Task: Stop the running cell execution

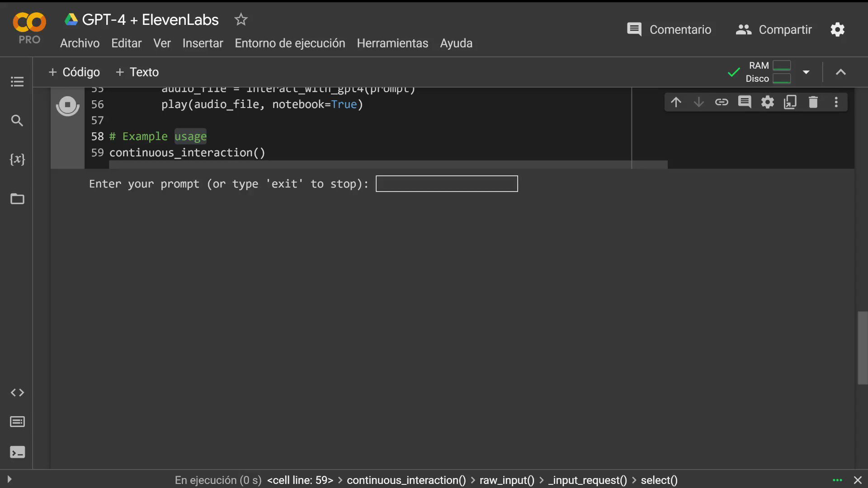Action: pyautogui.click(x=67, y=105)
